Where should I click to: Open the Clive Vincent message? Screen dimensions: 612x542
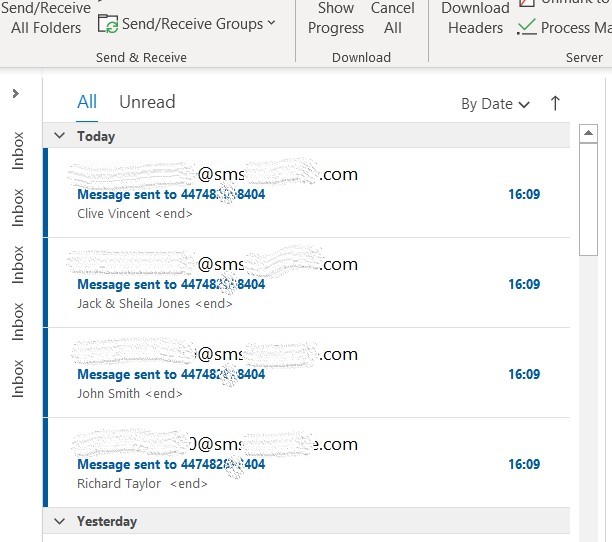coord(306,193)
